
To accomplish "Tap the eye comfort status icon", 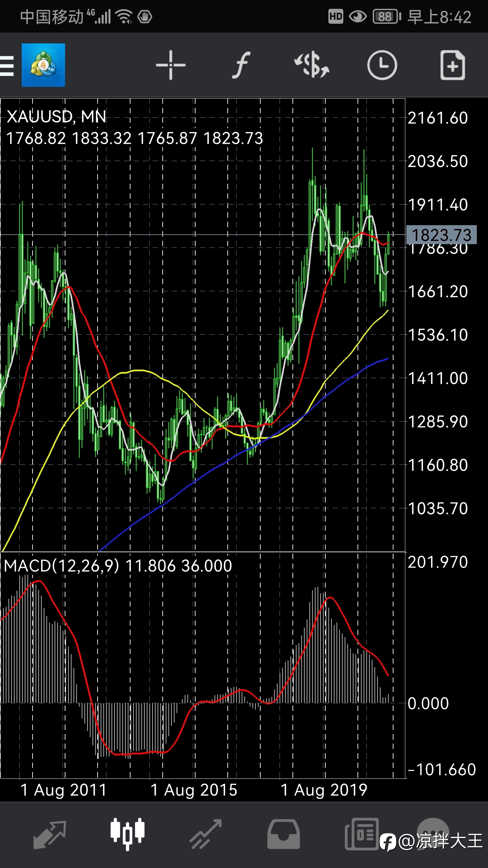I will click(358, 17).
